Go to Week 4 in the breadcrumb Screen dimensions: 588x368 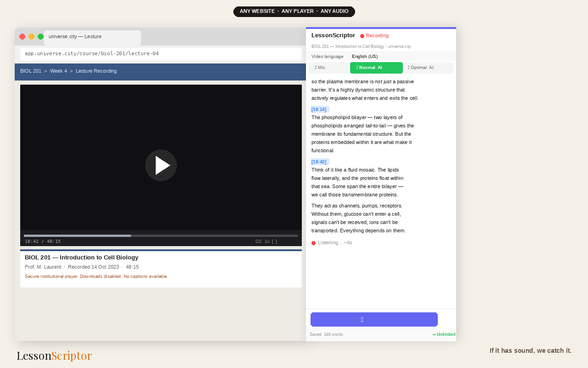(58, 71)
